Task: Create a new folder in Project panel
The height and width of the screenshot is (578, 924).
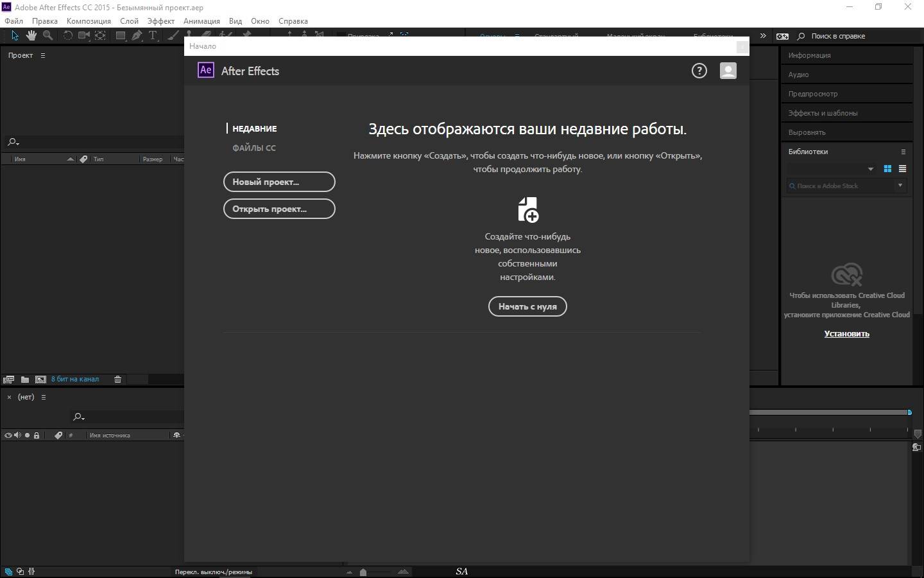Action: 24,380
